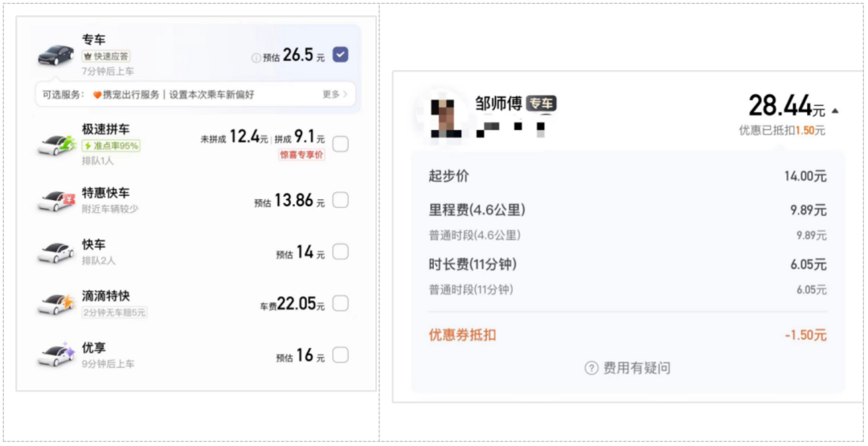Screen dimensions: 868x446
Task: Check the 特惠快车 checkbox
Action: coord(341,200)
